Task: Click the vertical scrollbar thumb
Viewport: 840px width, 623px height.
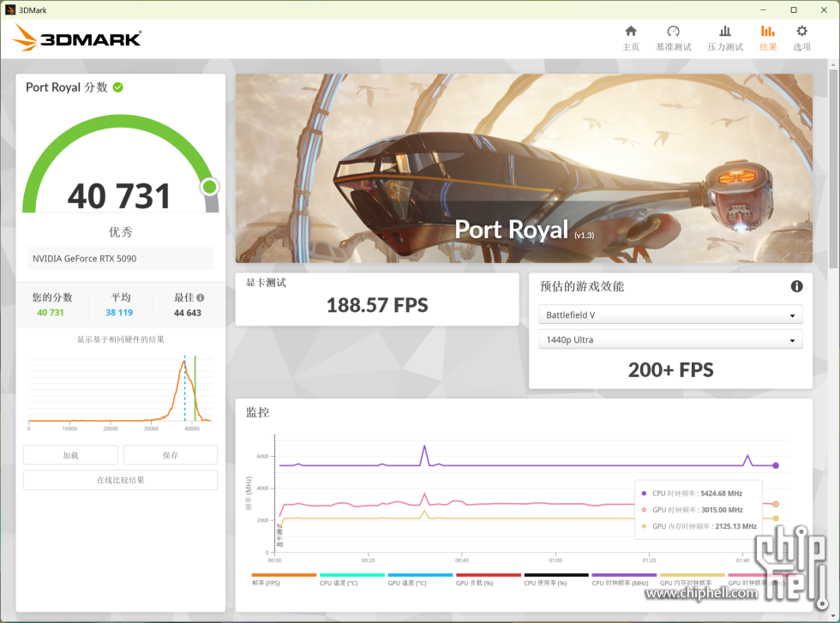Action: (833, 170)
